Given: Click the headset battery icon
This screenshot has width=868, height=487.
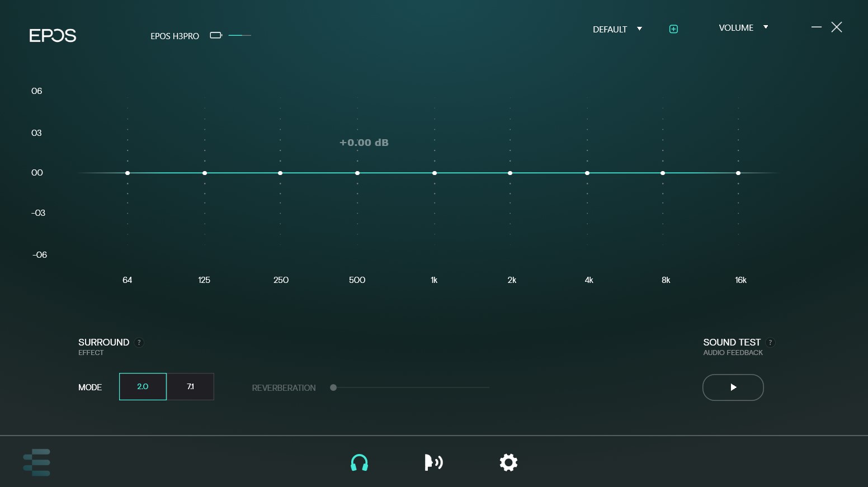Looking at the screenshot, I should pos(216,36).
